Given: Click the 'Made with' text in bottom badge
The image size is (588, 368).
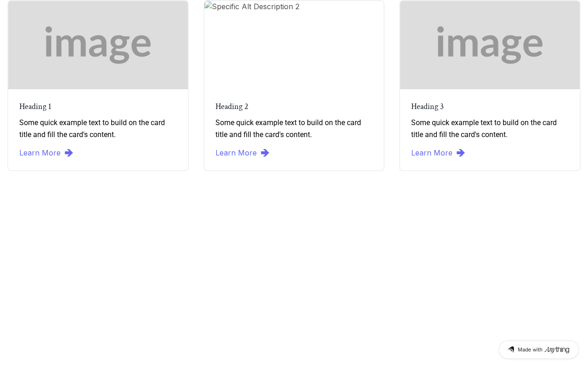Looking at the screenshot, I should (530, 350).
